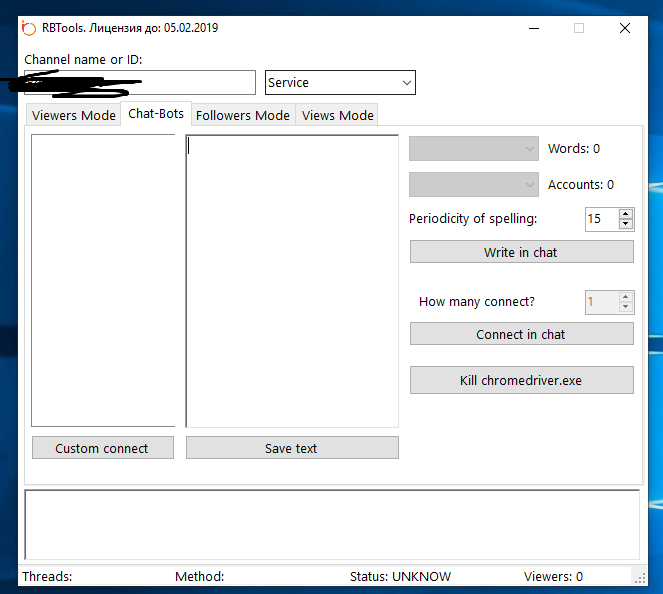This screenshot has width=663, height=594.
Task: Maximize the RBTools window
Action: point(578,29)
